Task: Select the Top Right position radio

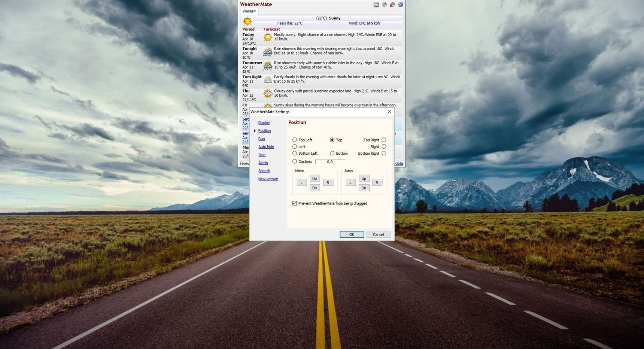Action: point(384,140)
